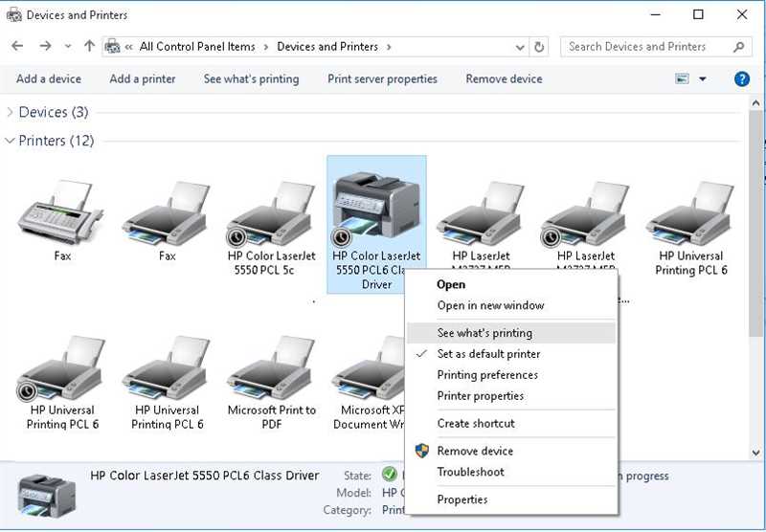766x532 pixels.
Task: Collapse the Printers (12) group
Action: 10,141
